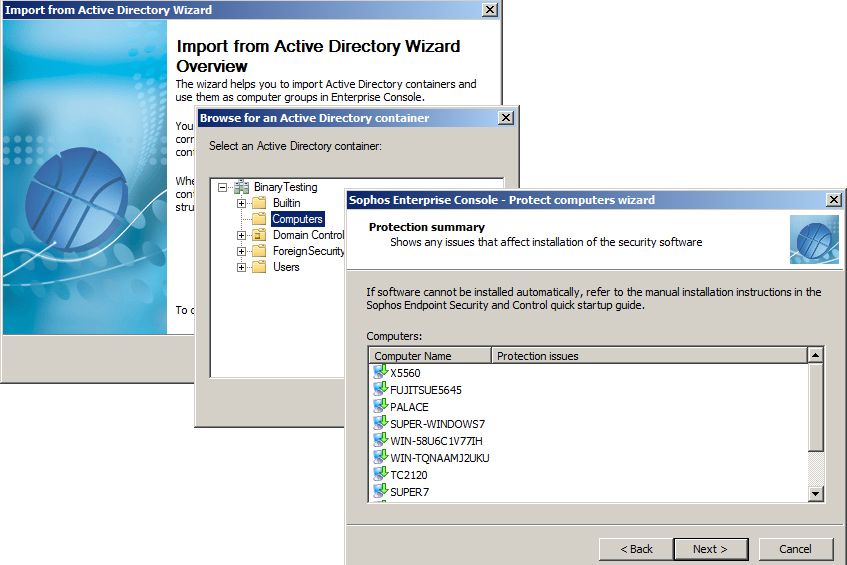Image resolution: width=847 pixels, height=565 pixels.
Task: Click the Back button in Protect computers wizard
Action: (x=636, y=549)
